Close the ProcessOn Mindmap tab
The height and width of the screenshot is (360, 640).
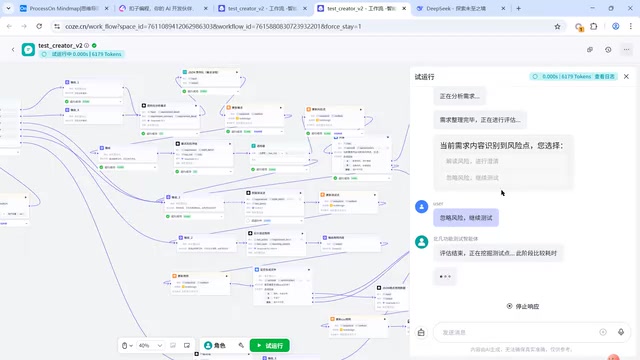pyautogui.click(x=107, y=8)
